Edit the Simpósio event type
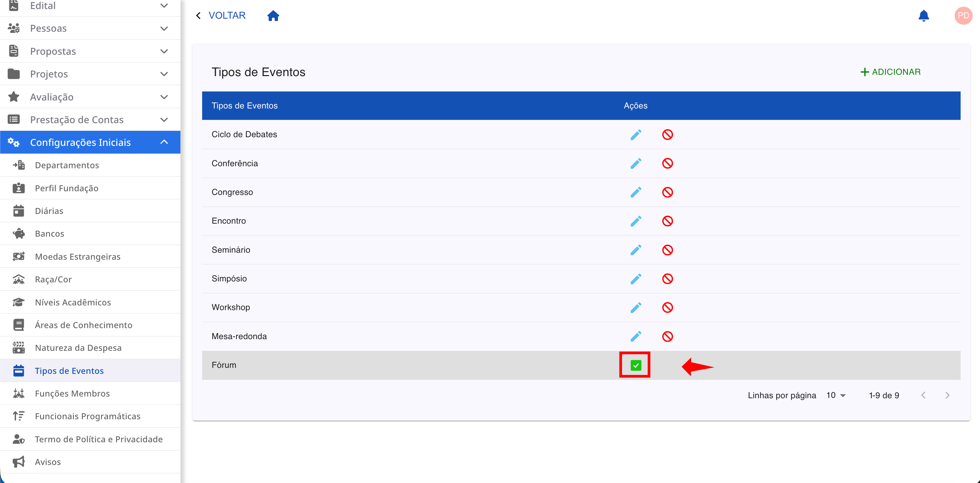This screenshot has height=483, width=980. [x=636, y=279]
